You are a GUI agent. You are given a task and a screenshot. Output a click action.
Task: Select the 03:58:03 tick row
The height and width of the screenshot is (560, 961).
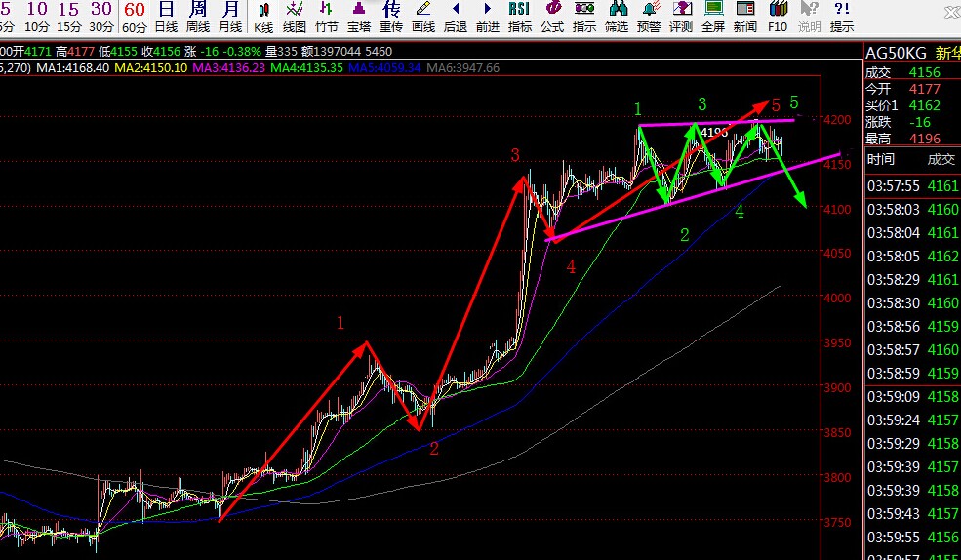coord(912,210)
